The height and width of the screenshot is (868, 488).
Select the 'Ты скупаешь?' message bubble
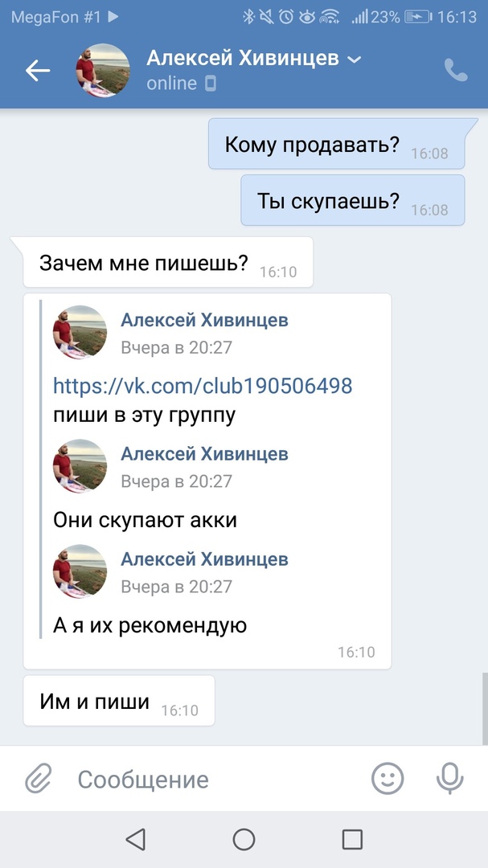tap(353, 200)
